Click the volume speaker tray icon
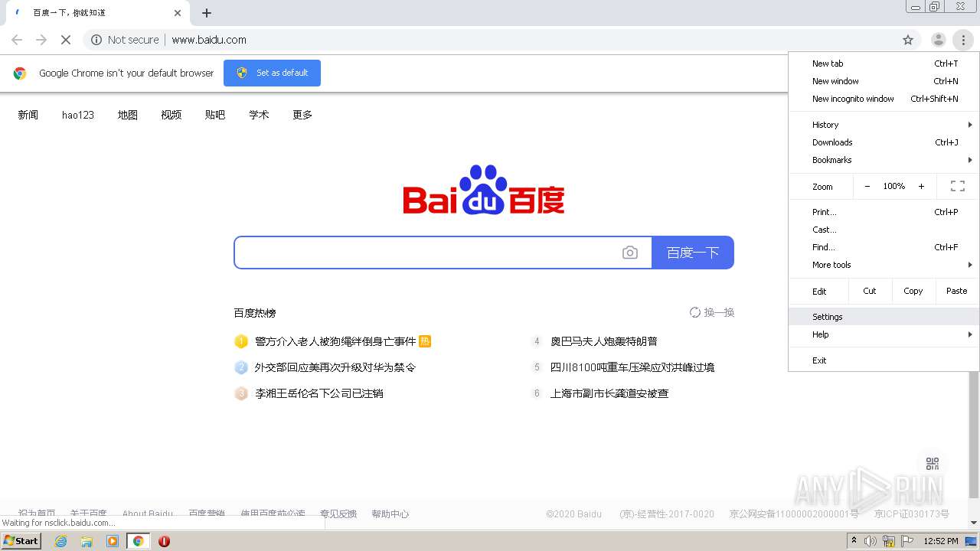 871,541
